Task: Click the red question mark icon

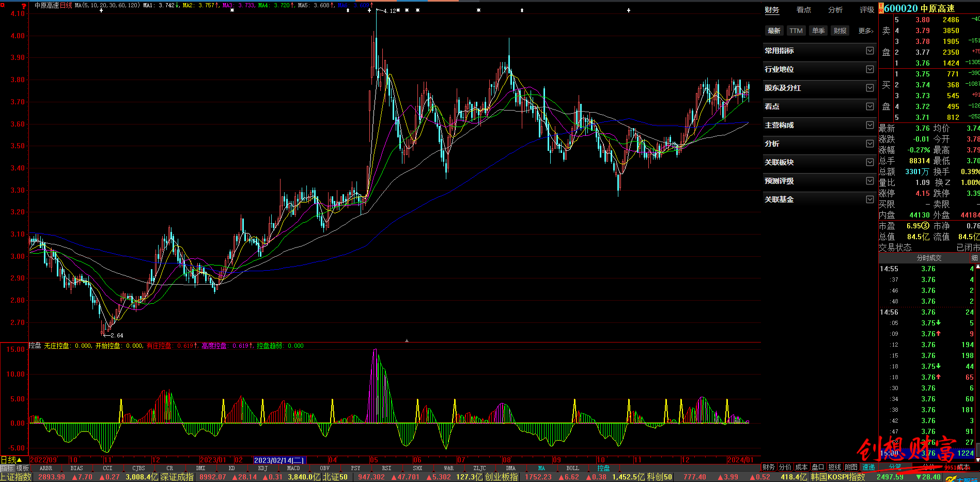Action: (24, 6)
